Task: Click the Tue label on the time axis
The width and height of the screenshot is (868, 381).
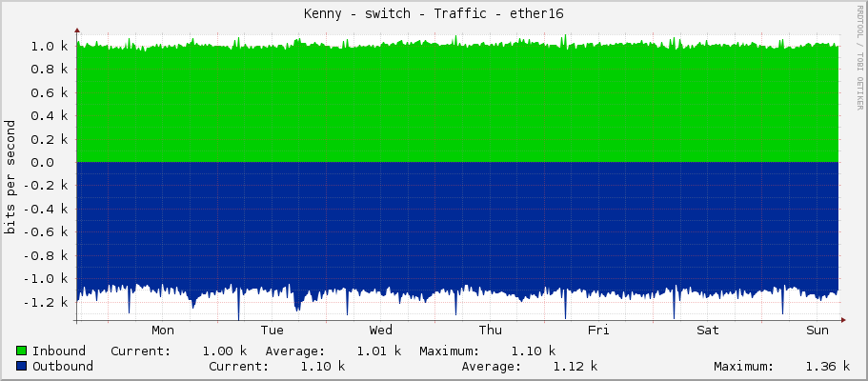Action: pyautogui.click(x=272, y=331)
